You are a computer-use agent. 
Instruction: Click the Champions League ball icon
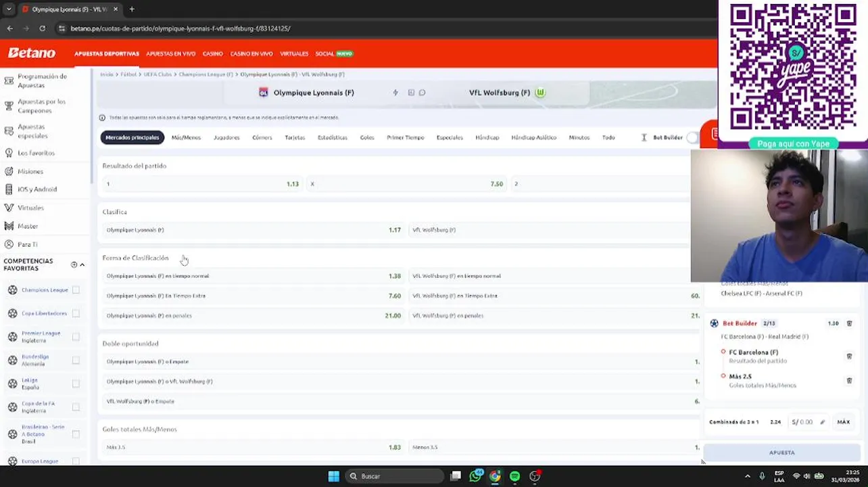click(12, 290)
